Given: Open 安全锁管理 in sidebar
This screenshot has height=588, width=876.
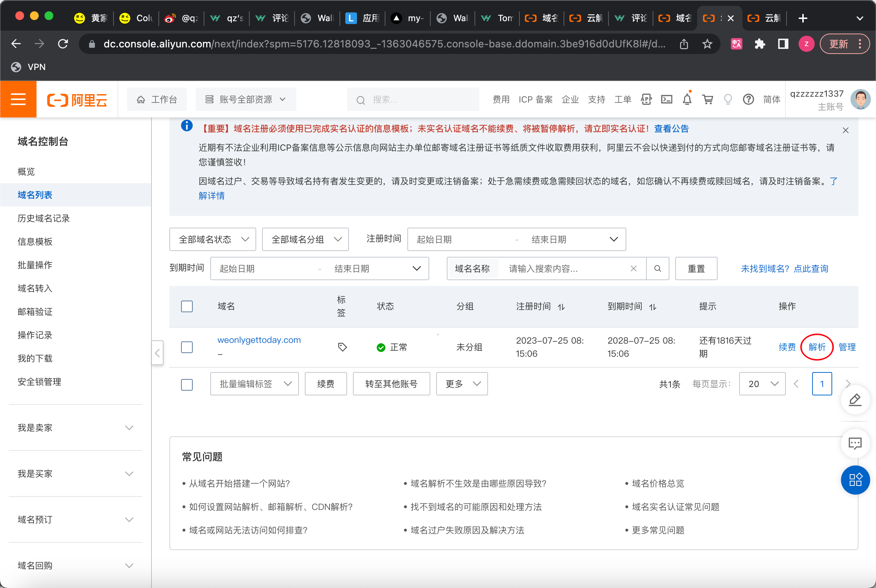Looking at the screenshot, I should [x=39, y=382].
